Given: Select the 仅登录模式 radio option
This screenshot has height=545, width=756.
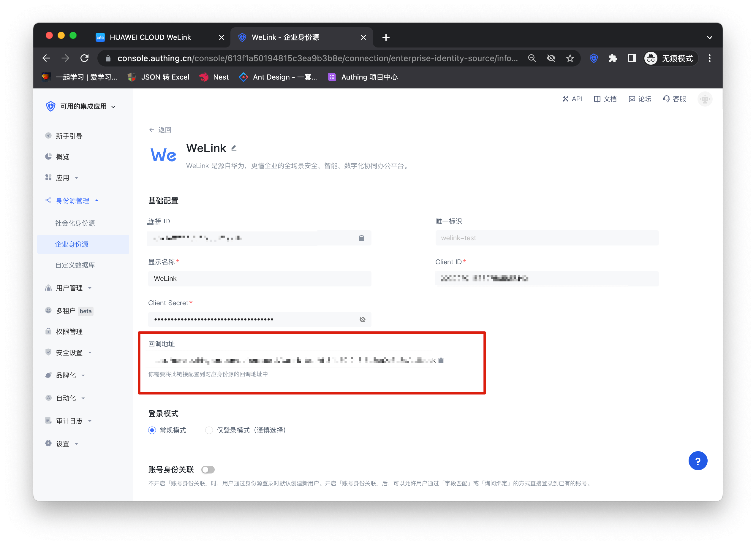Looking at the screenshot, I should tap(209, 430).
